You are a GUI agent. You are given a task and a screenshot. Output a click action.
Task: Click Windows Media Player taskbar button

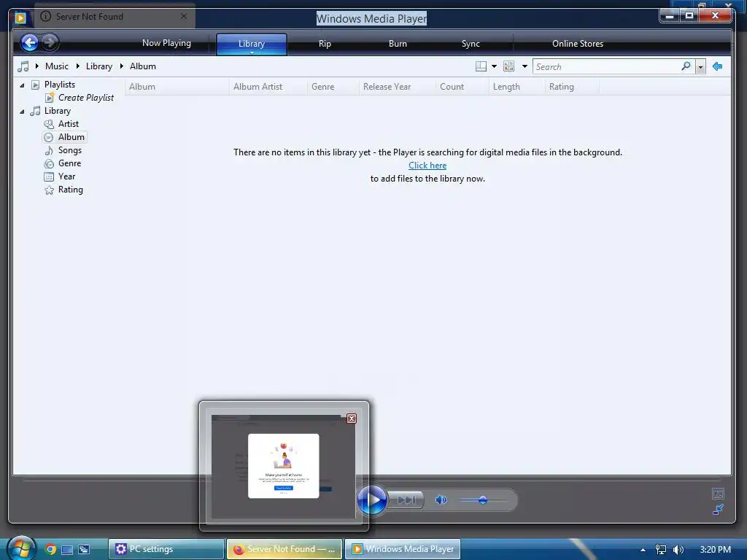(x=403, y=549)
